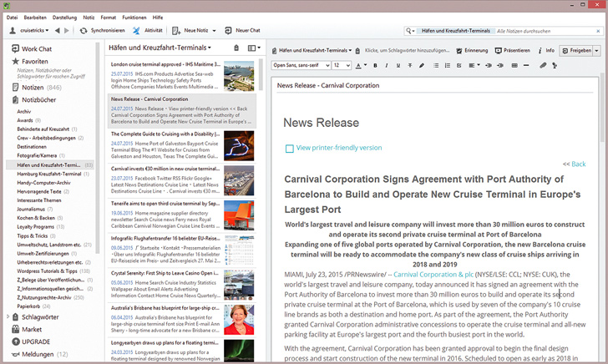Screen dimensions: 608x364
Task: Open the Wordpress Tutorials & Tipps notebook
Action: pos(53,271)
